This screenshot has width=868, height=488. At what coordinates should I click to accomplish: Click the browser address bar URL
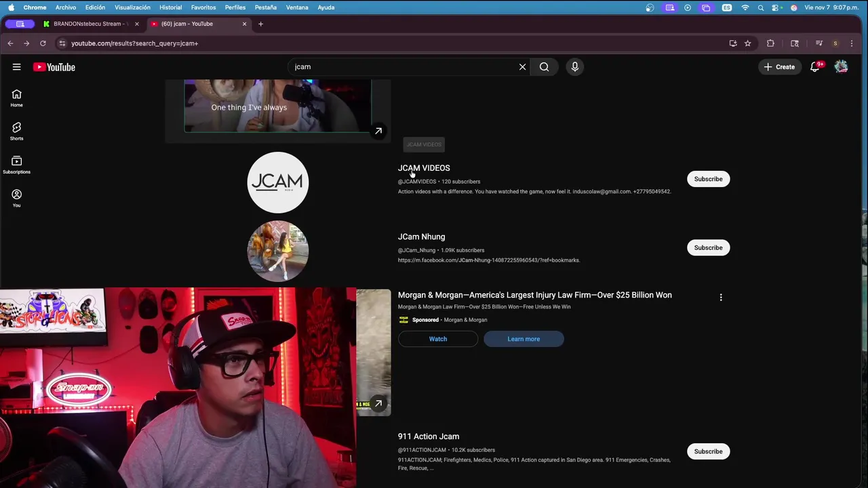tap(134, 43)
